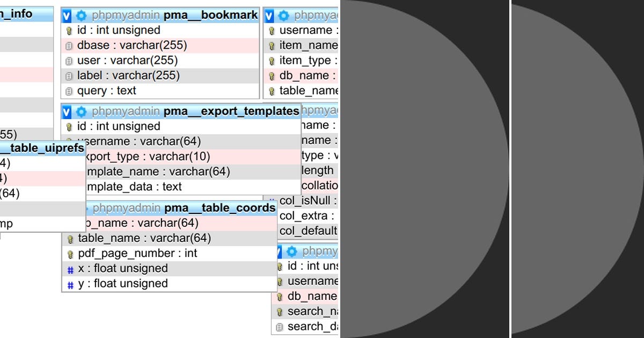Toggle the V badge on pma__bookmark table
The width and height of the screenshot is (644, 338).
pos(67,15)
